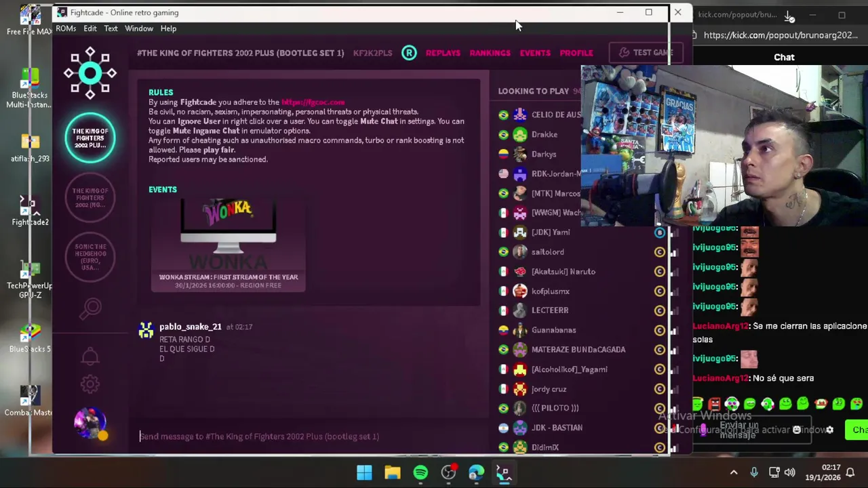The height and width of the screenshot is (488, 868).
Task: Open the PROFILE tab
Action: [576, 53]
